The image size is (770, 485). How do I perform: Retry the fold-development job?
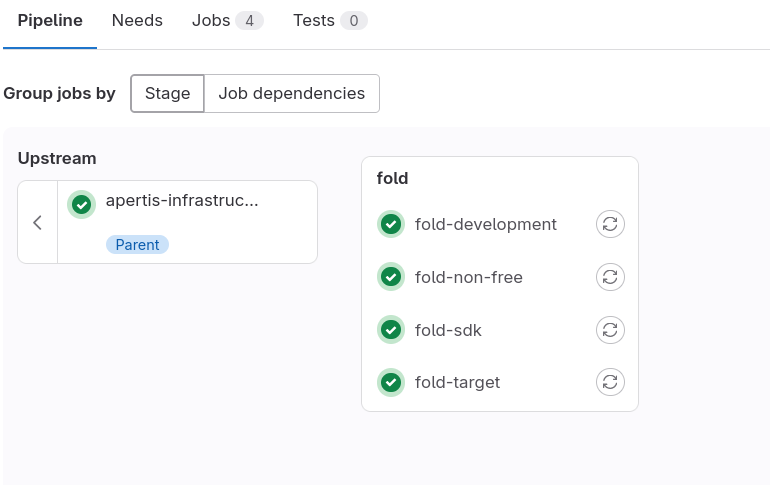(x=610, y=224)
